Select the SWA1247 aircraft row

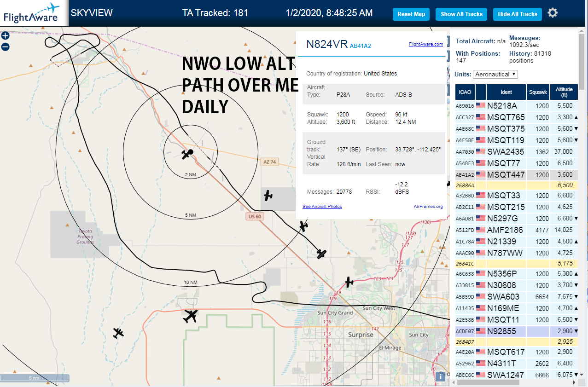click(516, 375)
